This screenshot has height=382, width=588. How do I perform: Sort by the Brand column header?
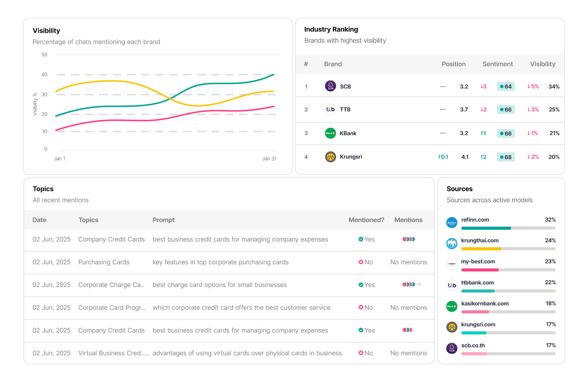coord(333,64)
